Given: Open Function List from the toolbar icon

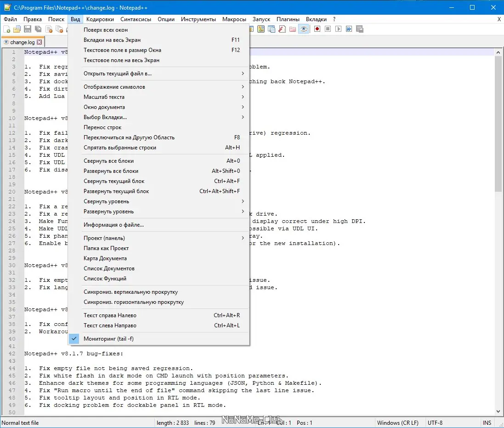Looking at the screenshot, I should [282, 29].
